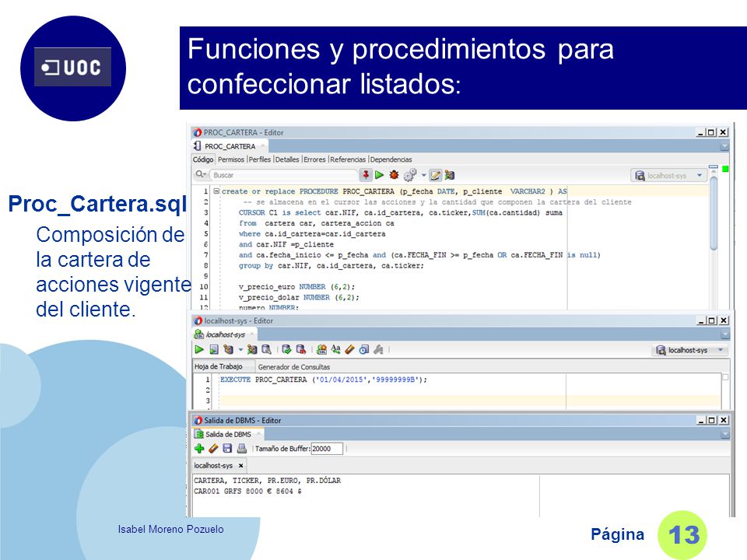
Task: Commit changes with green check database icon
Action: [287, 349]
